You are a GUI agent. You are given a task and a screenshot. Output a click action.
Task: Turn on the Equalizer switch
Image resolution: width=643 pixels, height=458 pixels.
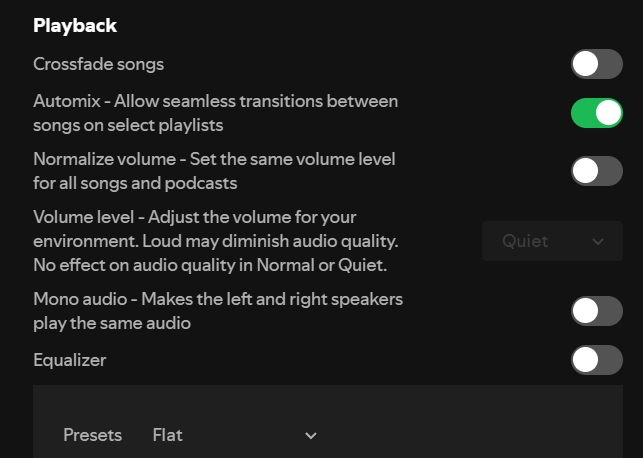[596, 360]
